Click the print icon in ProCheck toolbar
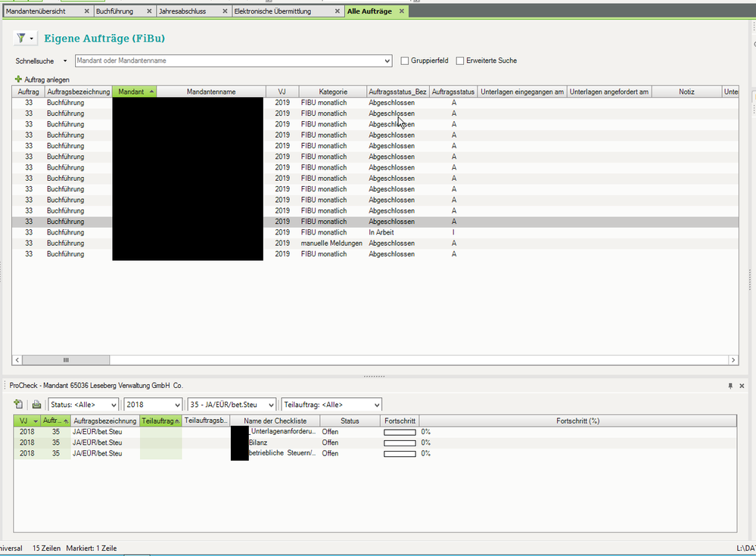Viewport: 756px width, 556px height. (x=36, y=405)
